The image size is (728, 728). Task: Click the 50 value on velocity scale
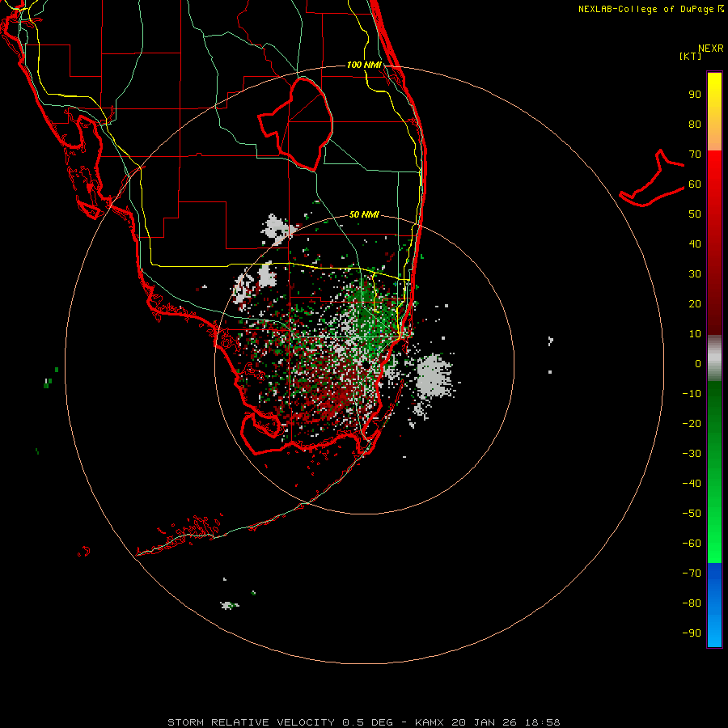click(x=695, y=214)
